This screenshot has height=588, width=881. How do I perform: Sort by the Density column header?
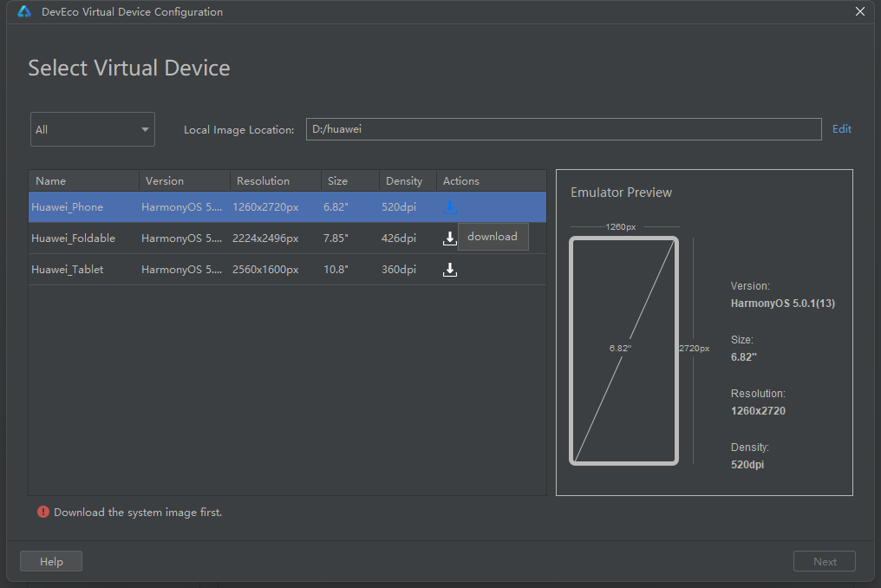(408, 181)
